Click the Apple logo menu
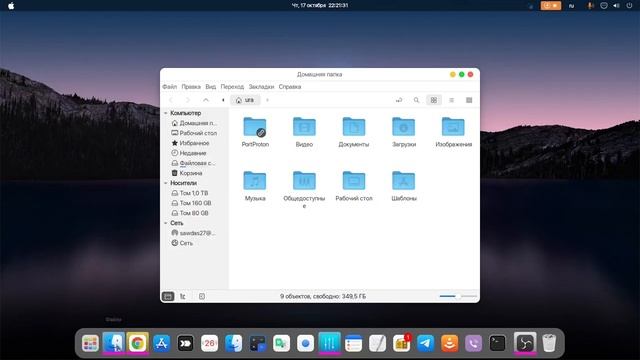The image size is (640, 360). click(11, 6)
